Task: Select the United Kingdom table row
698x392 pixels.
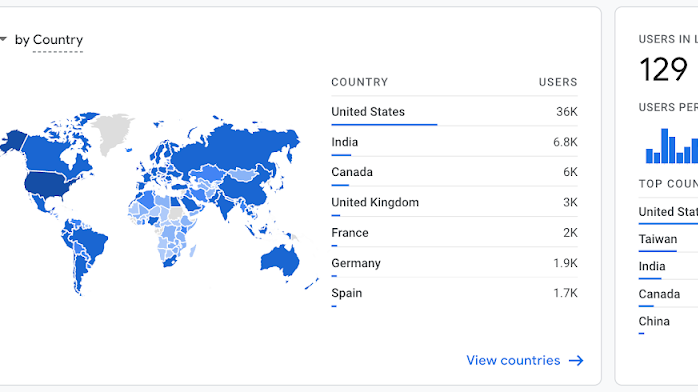Action: pyautogui.click(x=455, y=202)
